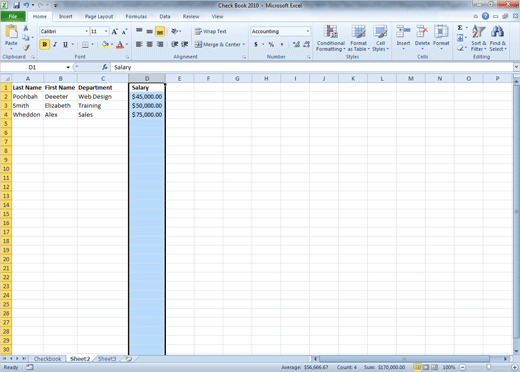This screenshot has height=372, width=520.
Task: Click the Insert Function fx icon
Action: pyautogui.click(x=105, y=67)
